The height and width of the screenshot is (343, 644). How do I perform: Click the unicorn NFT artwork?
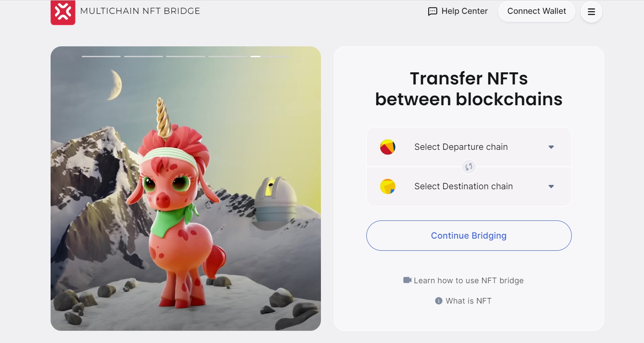pos(186,188)
